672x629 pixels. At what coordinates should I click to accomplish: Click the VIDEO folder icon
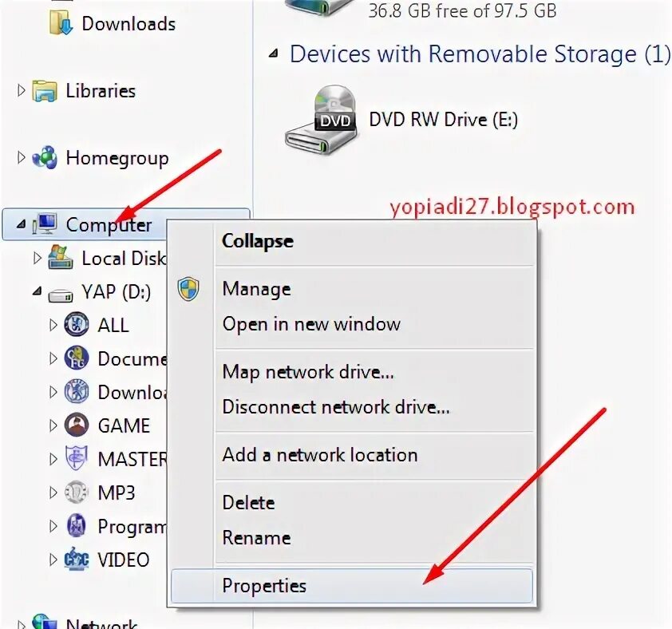coord(77,559)
